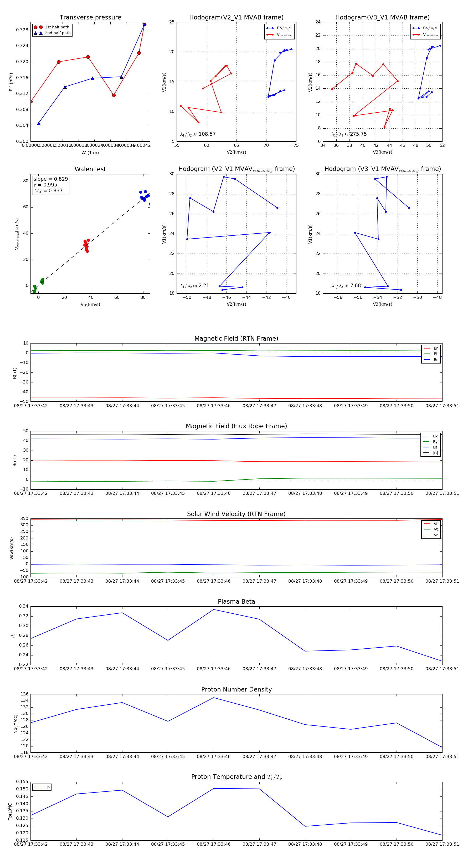Click the "A' (T·m)" x-axis label
473x868 pixels.
point(90,153)
